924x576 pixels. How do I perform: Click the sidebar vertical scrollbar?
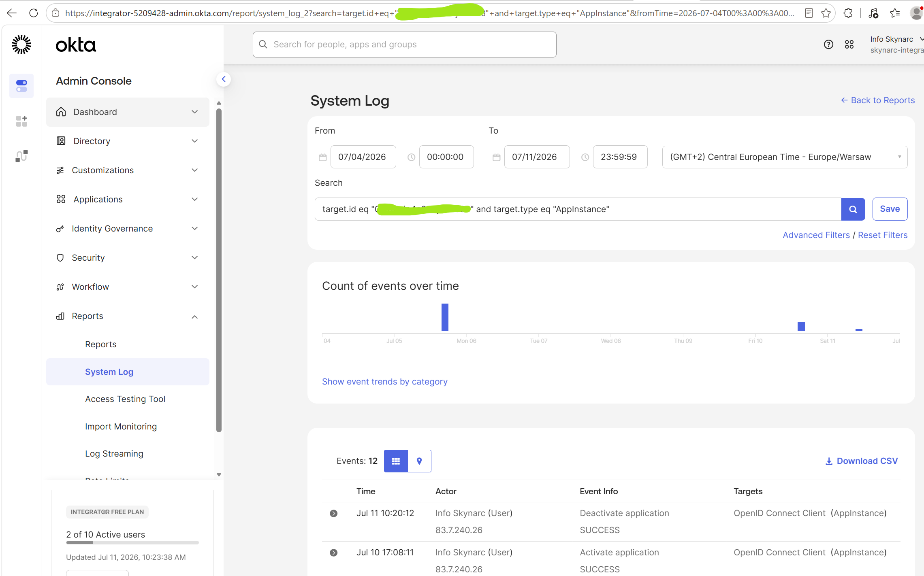[x=219, y=270]
